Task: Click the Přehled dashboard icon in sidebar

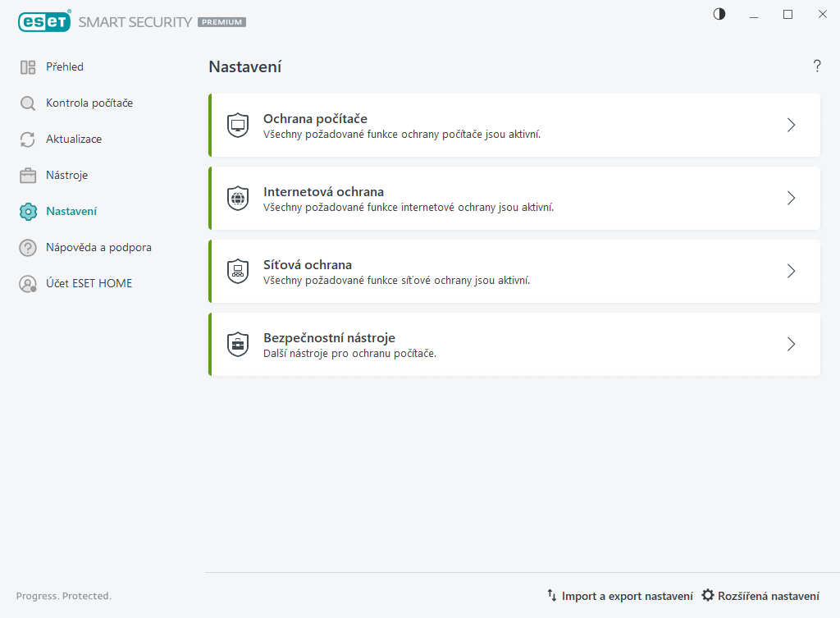Action: [28, 67]
